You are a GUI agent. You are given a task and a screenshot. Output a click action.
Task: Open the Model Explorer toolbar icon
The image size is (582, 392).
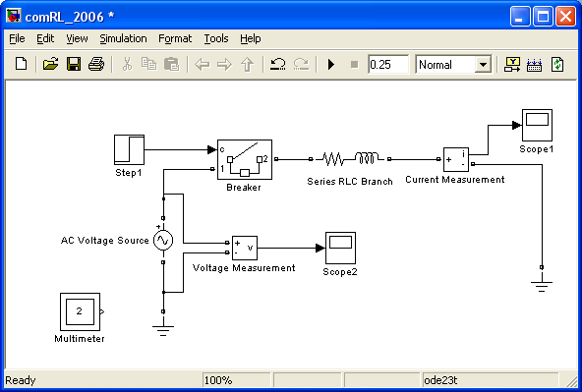(534, 65)
